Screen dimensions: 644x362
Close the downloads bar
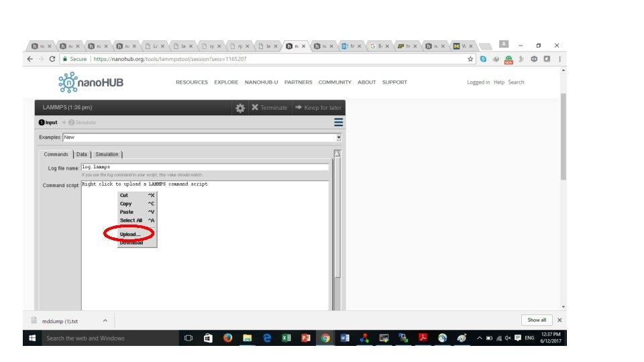(x=559, y=320)
